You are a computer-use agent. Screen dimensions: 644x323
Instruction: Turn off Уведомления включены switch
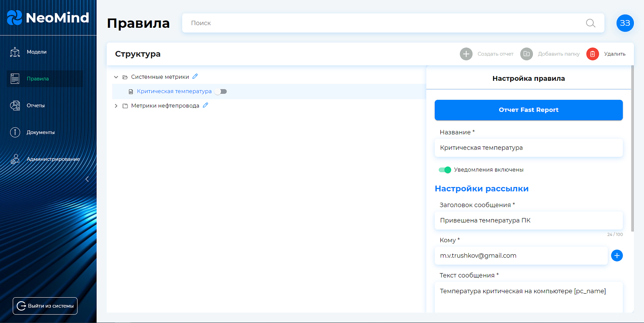[445, 170]
